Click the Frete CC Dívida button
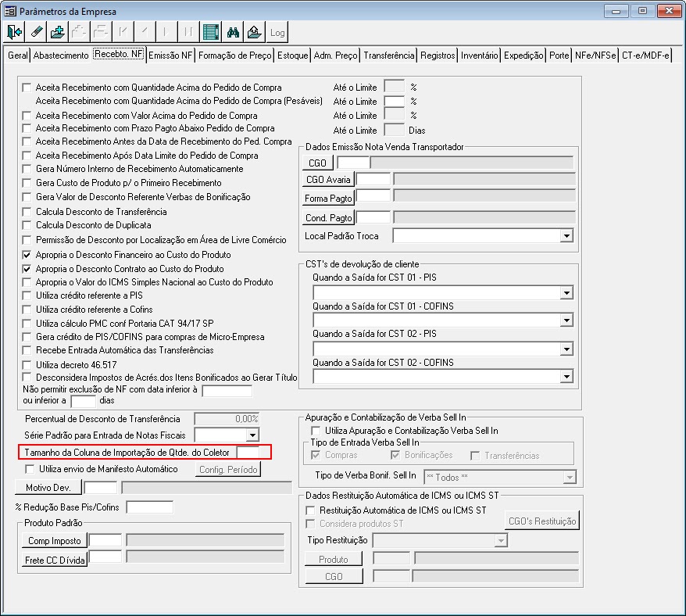Screen dimensions: 686x616 [54, 560]
